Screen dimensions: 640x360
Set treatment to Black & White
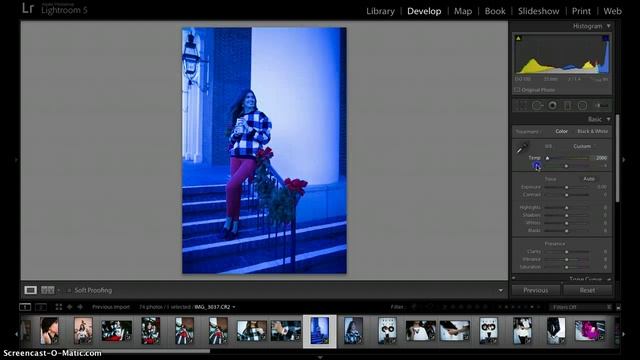593,131
